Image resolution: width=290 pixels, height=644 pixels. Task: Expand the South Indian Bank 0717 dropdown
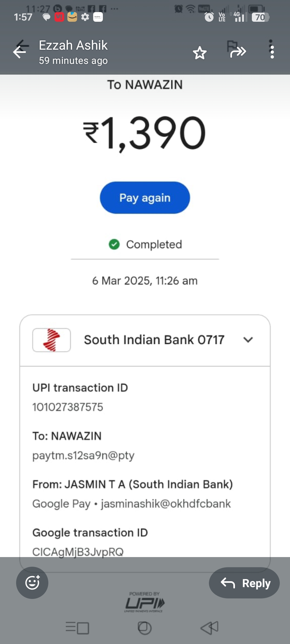coord(248,340)
